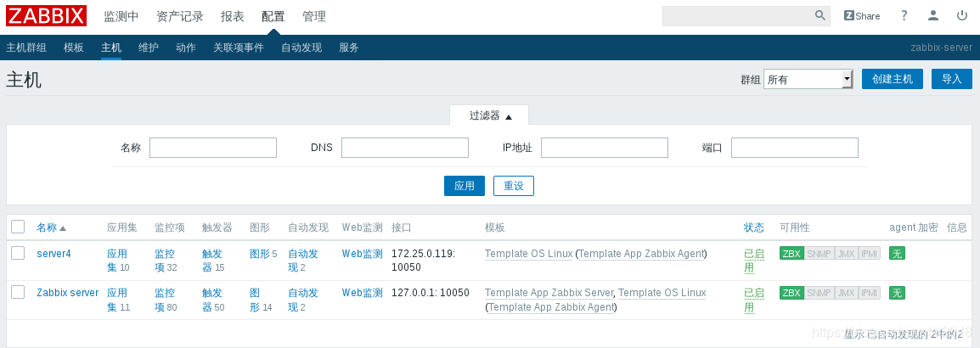Viewport: 980px width, 348px height.
Task: Click ZBX availability badge for server4
Action: (x=791, y=254)
